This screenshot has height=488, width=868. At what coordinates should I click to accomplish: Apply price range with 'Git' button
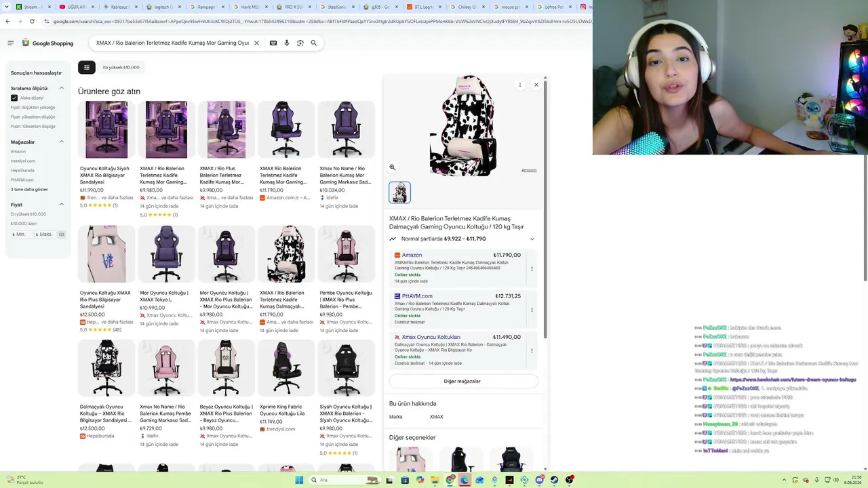coord(61,235)
